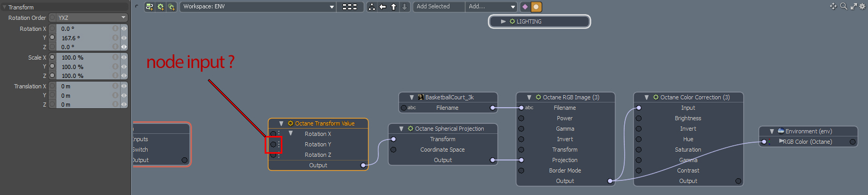Viewport: 868px width, 195px height.
Task: Click the Add Selected button
Action: 439,7
